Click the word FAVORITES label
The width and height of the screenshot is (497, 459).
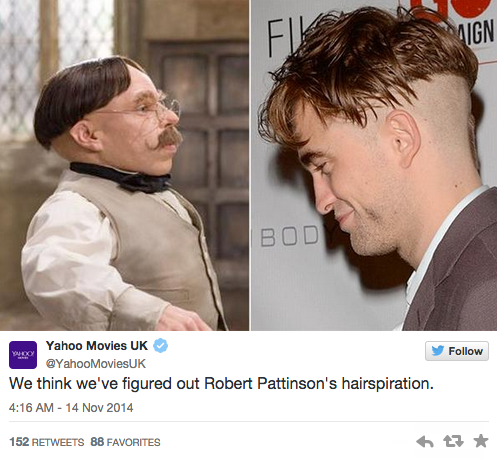[133, 442]
